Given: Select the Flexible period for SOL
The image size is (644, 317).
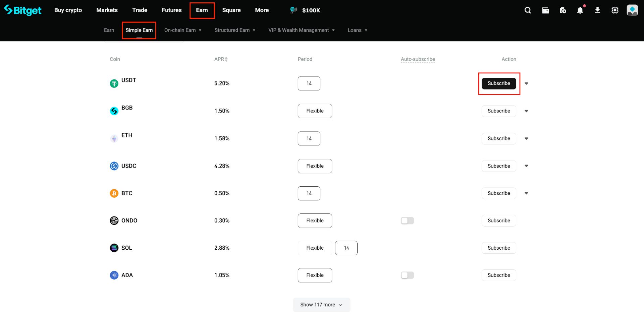Looking at the screenshot, I should [315, 248].
